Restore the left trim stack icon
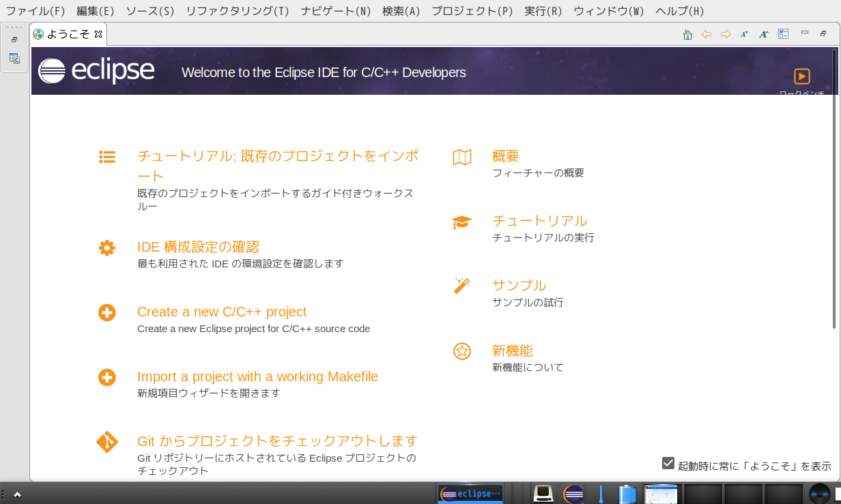 14,40
